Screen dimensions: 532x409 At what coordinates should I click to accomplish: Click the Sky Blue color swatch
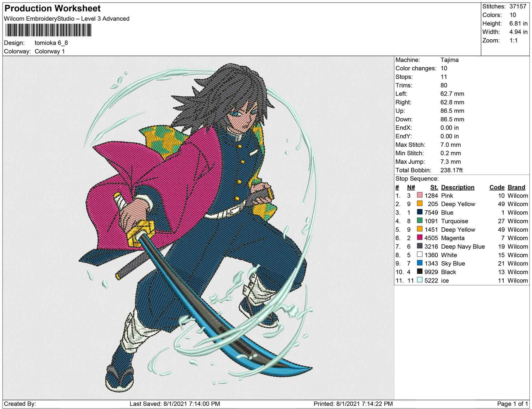point(420,263)
